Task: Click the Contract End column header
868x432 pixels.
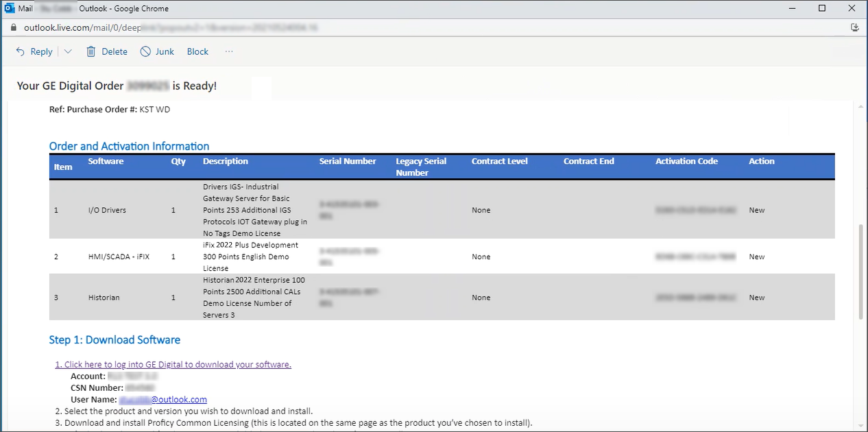Action: (589, 161)
